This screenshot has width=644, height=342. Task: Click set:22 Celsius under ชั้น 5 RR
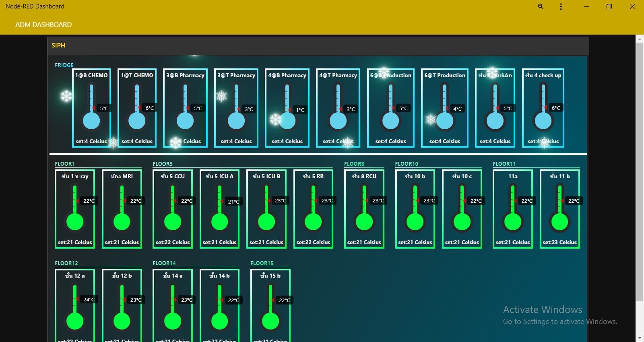coord(313,243)
